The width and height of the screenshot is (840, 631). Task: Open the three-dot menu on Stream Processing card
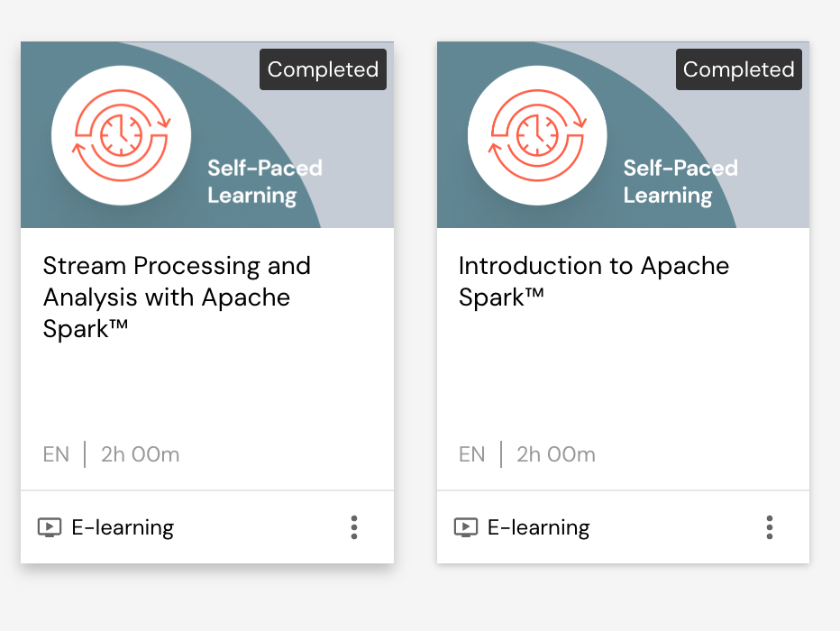[354, 527]
